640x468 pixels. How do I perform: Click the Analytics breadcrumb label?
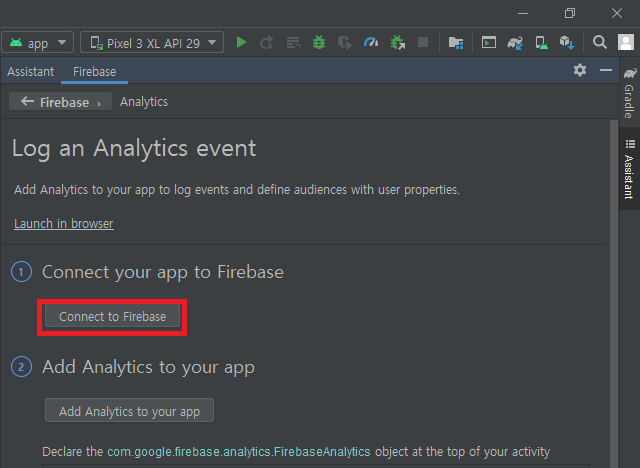(x=144, y=102)
